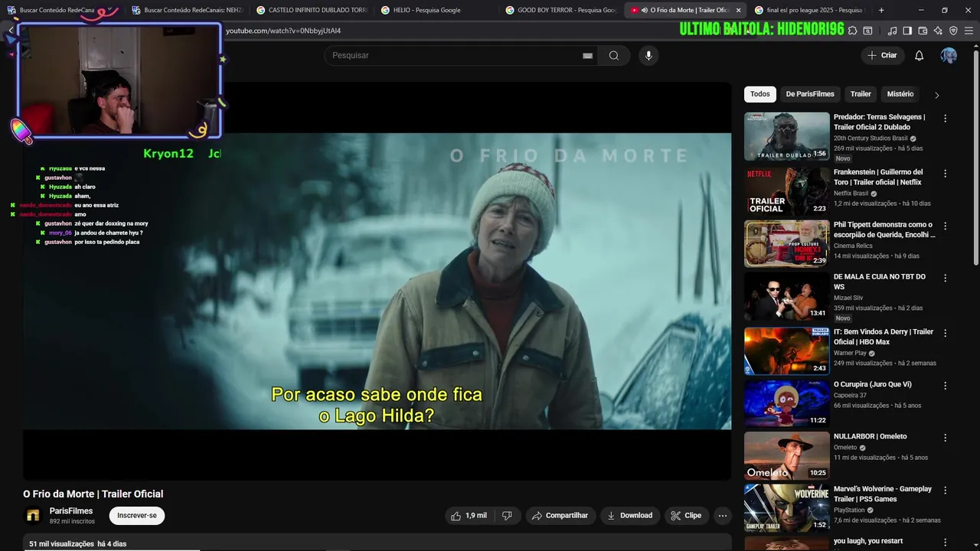Switch to CASTELO INFINITO DUBLADO browser tab

312,10
